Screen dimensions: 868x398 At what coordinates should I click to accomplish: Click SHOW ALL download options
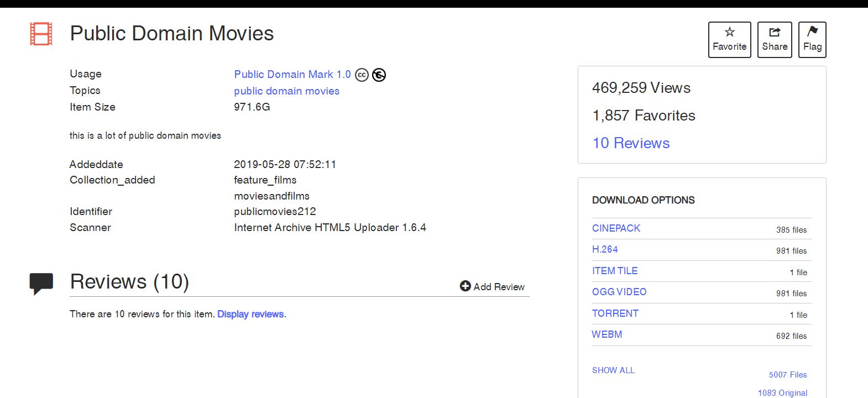pos(613,370)
